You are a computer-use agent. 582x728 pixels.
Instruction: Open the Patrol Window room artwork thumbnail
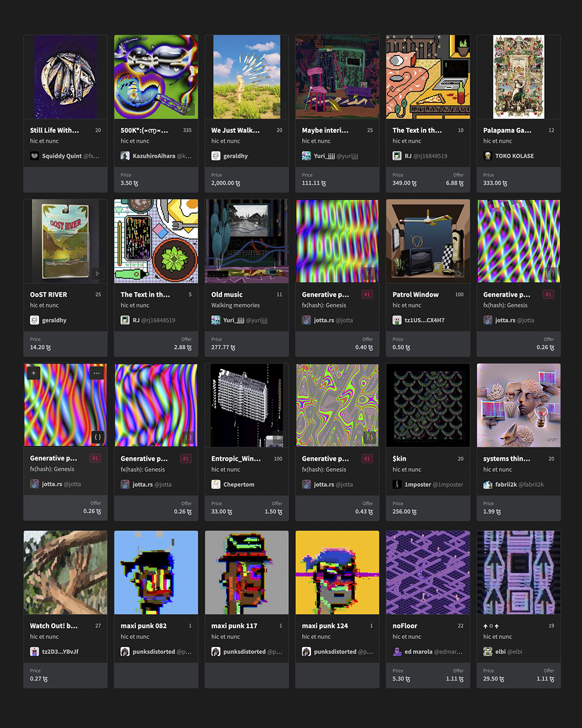coord(428,241)
